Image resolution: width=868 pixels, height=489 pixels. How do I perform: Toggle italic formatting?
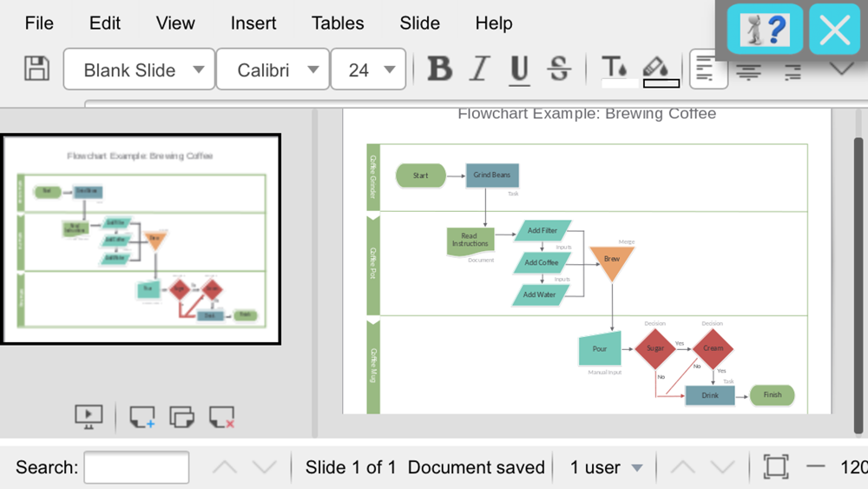(x=480, y=69)
